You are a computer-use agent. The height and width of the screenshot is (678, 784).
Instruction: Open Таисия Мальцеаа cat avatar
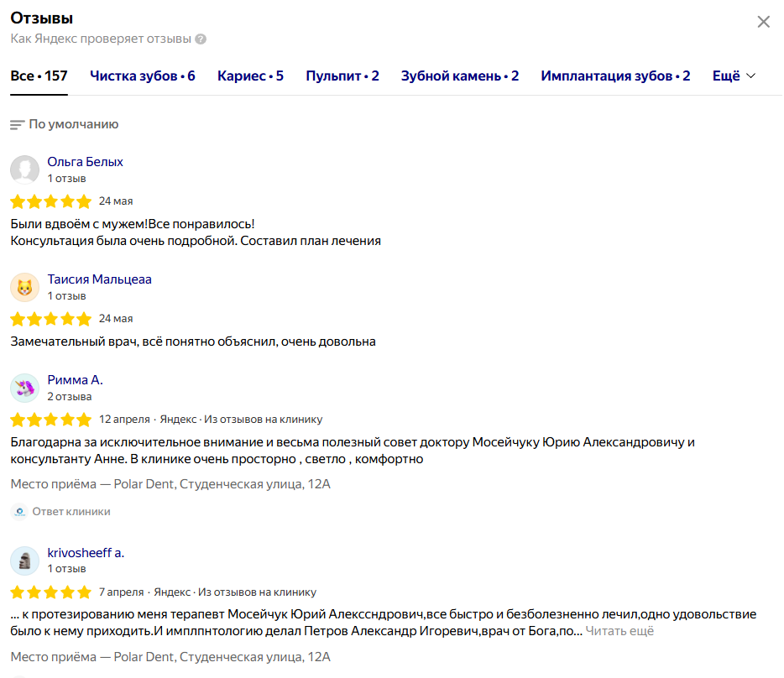click(x=24, y=288)
